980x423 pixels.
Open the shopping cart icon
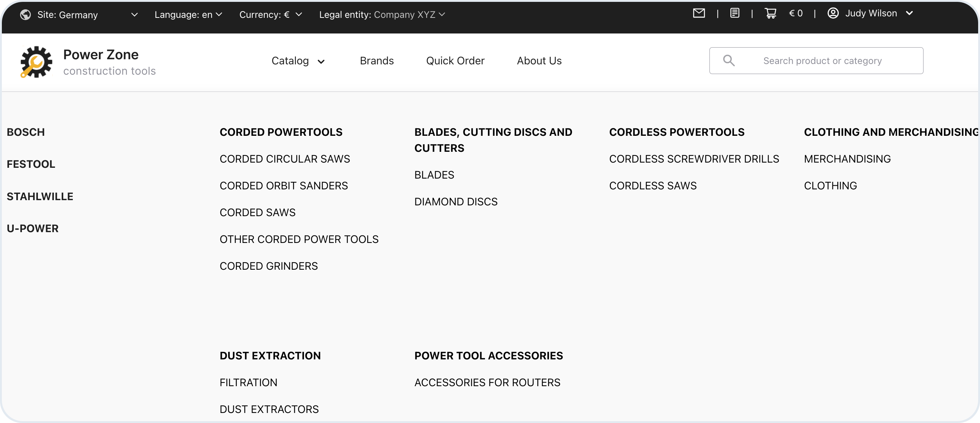[770, 13]
